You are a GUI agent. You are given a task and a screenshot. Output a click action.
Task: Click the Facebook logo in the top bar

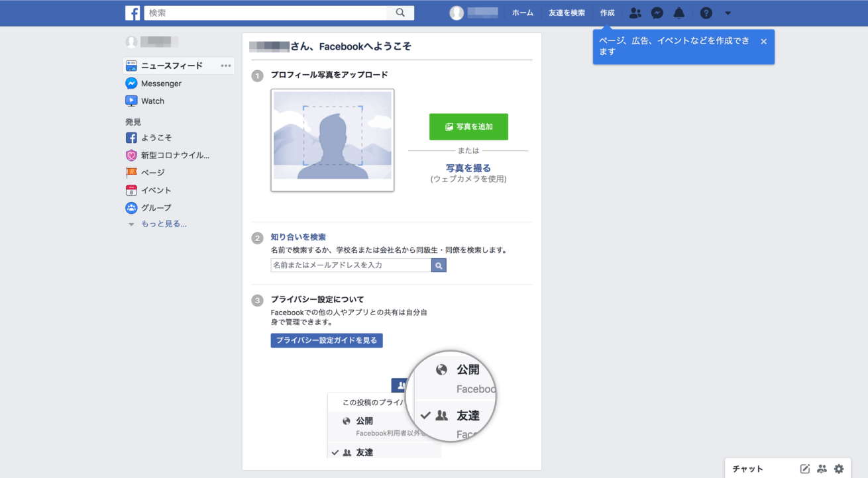tap(133, 13)
